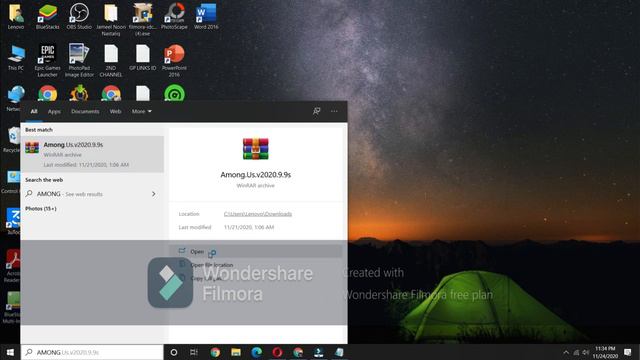Click the network icon in system tray
Screen dimensions: 640x360
576,352
